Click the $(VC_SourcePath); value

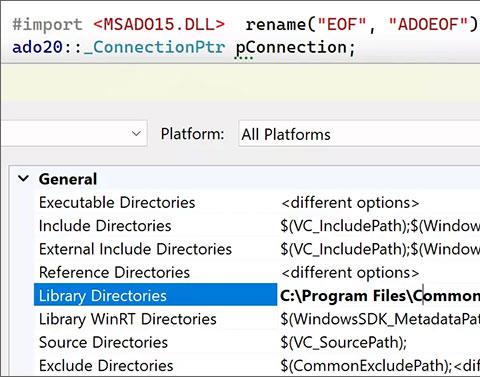pyautogui.click(x=343, y=343)
